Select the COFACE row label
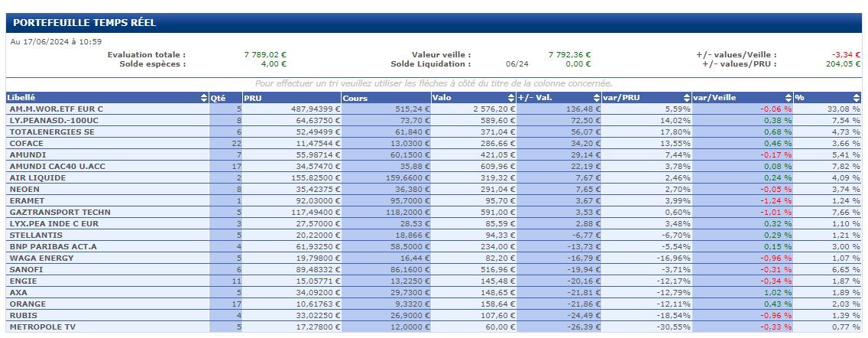 coord(26,144)
